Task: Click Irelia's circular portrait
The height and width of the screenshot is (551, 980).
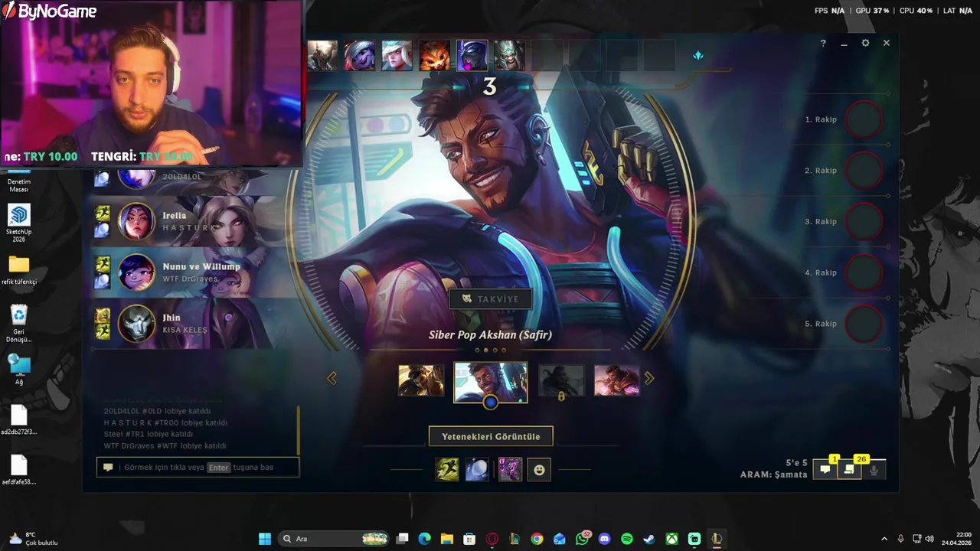Action: click(137, 221)
